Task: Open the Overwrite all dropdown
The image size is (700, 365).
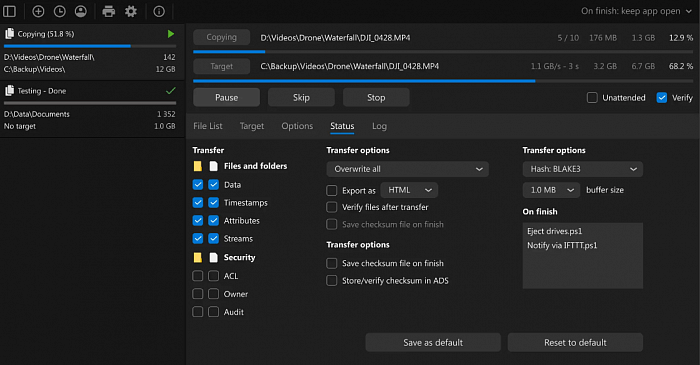Action: point(408,169)
